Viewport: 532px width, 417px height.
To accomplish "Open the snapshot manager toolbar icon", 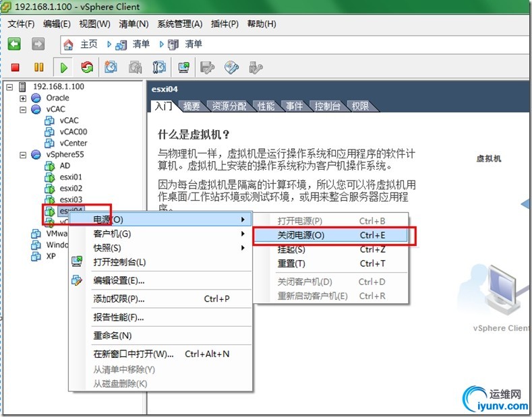I will (x=159, y=67).
